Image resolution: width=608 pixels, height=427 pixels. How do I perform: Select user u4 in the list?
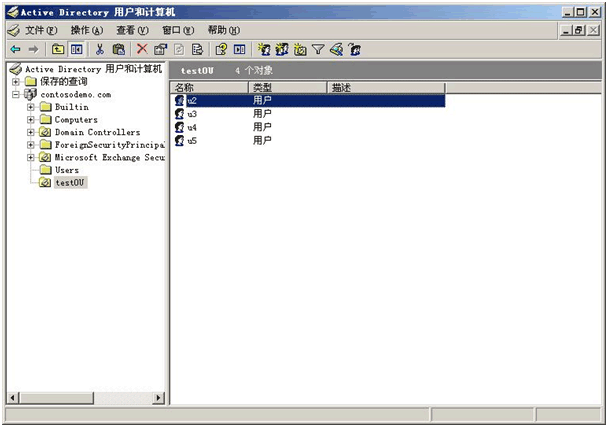[x=192, y=127]
